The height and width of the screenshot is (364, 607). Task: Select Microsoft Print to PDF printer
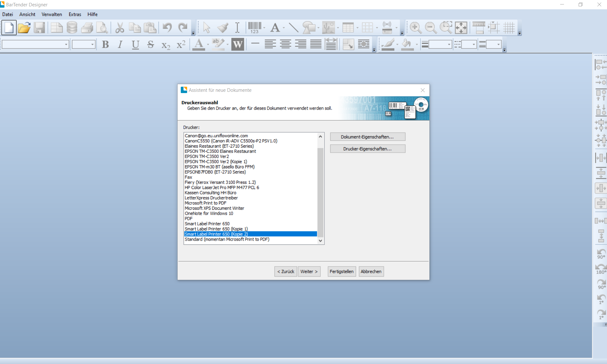[206, 203]
